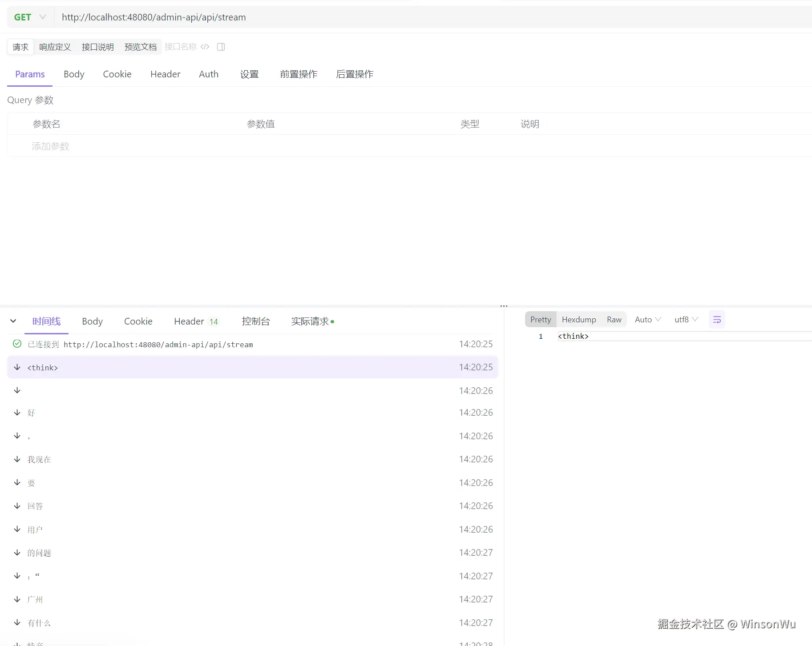812x646 pixels.
Task: Open the Auth tab
Action: pyautogui.click(x=209, y=74)
